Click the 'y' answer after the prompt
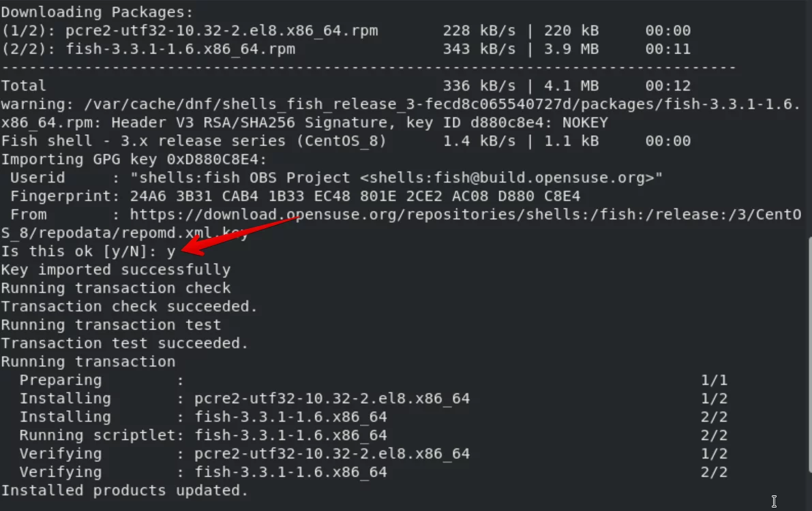Viewport: 812px width, 511px height. pos(171,252)
